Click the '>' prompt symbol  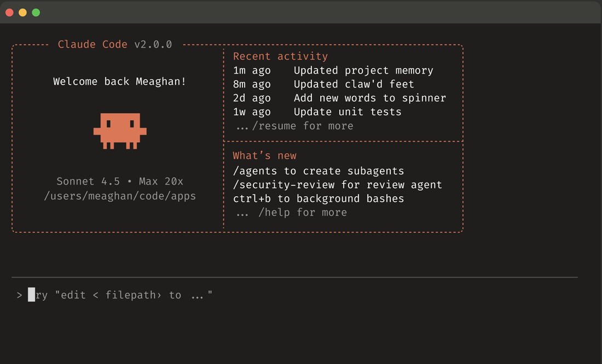click(x=19, y=295)
